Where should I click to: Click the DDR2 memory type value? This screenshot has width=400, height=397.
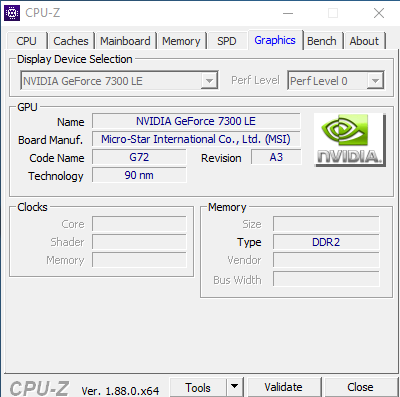pyautogui.click(x=326, y=242)
